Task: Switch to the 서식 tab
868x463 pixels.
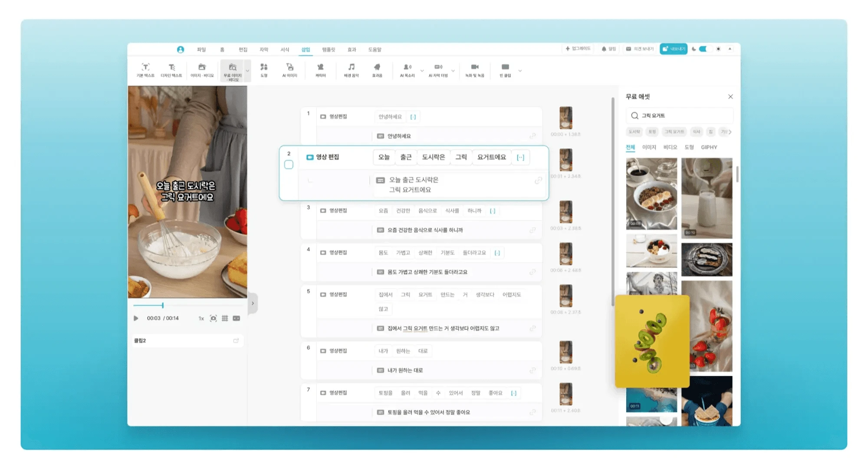Action: pos(285,49)
